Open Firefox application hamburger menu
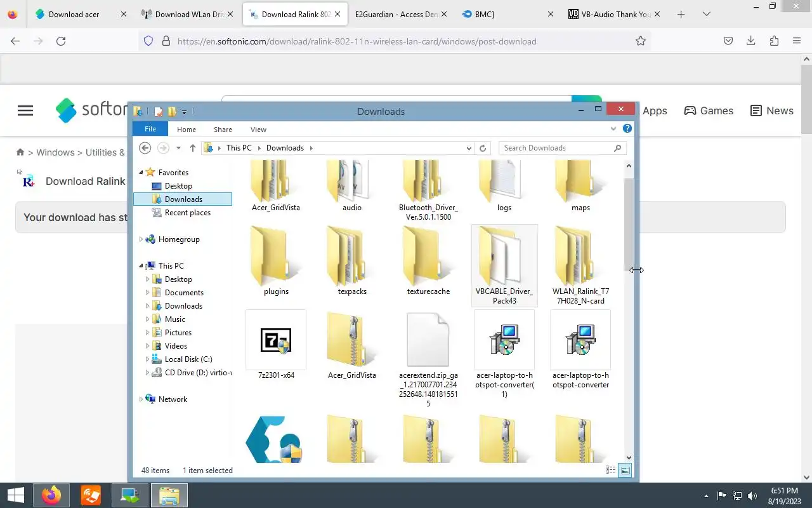The height and width of the screenshot is (508, 812). point(797,41)
